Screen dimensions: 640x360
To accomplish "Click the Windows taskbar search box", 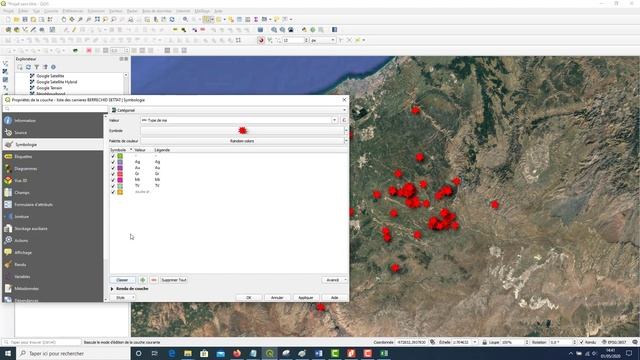I will [x=73, y=353].
